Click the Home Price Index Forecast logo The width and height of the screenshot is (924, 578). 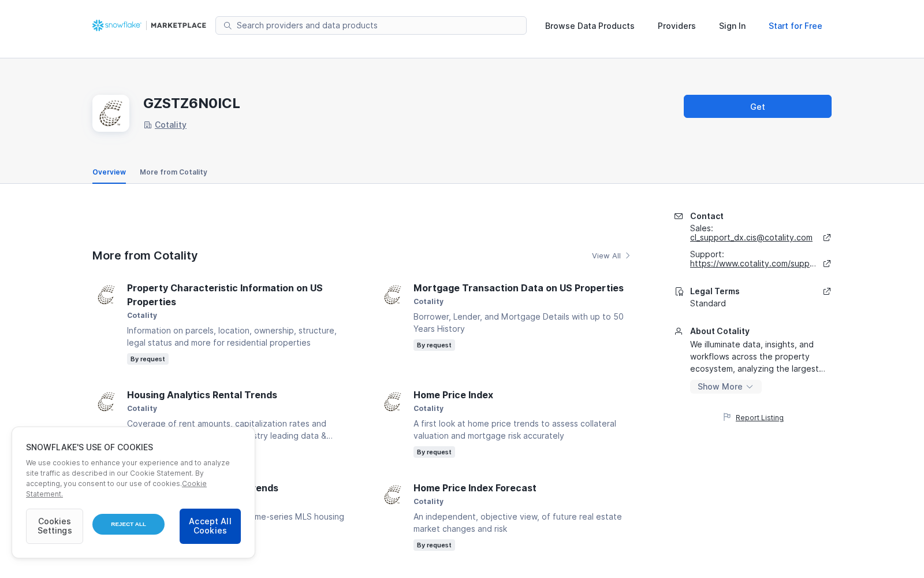click(x=393, y=495)
